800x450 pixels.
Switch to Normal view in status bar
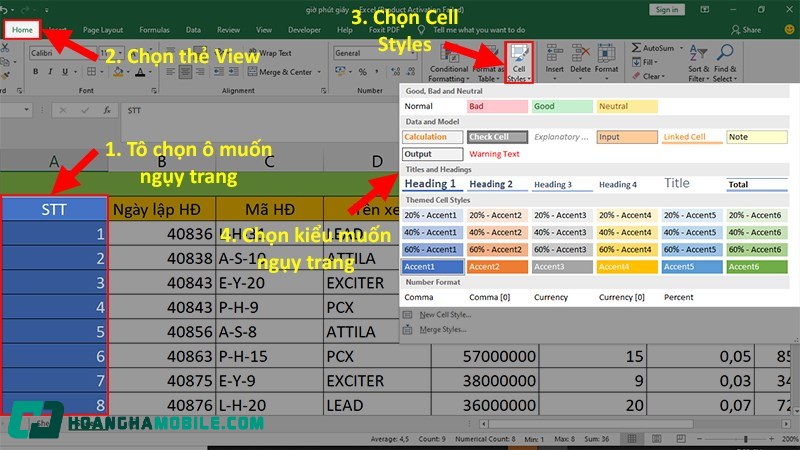632,439
